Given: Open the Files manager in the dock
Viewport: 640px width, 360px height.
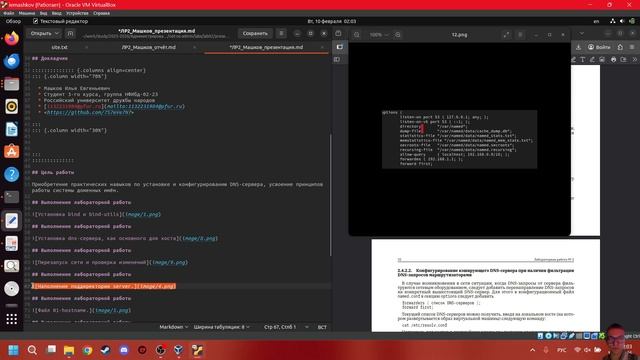Looking at the screenshot, I should pyautogui.click(x=11, y=84).
